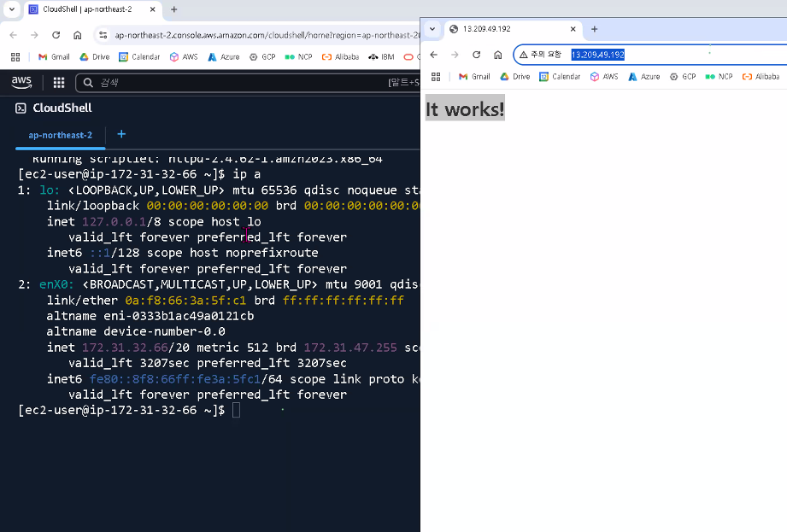Open a new tab in right browser window

(594, 29)
